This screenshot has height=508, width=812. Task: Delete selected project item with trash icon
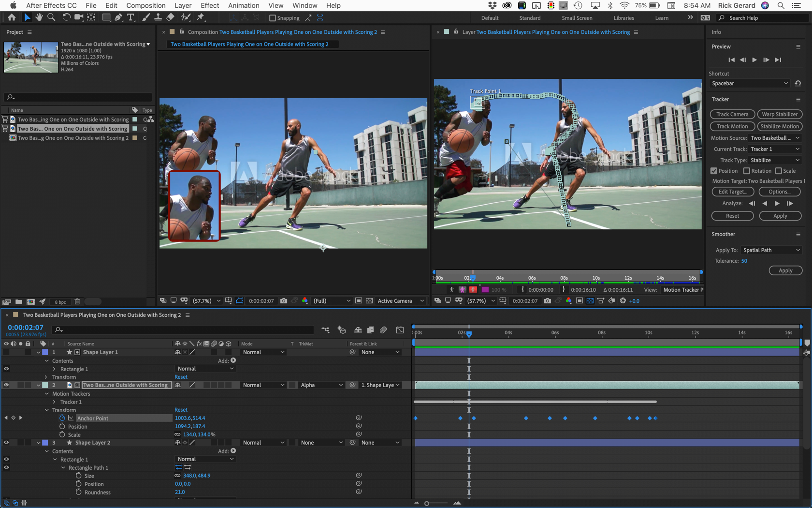77,302
